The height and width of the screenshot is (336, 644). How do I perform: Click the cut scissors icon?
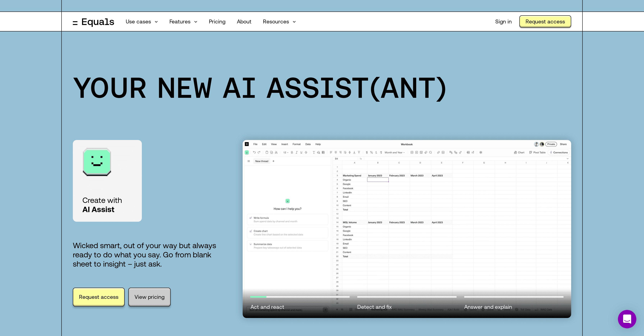276,152
